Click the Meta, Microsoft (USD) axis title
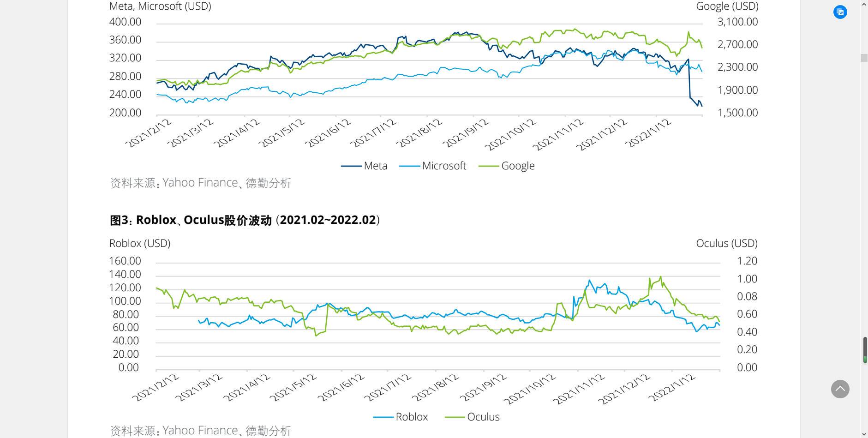Image resolution: width=868 pixels, height=438 pixels. 160,6
